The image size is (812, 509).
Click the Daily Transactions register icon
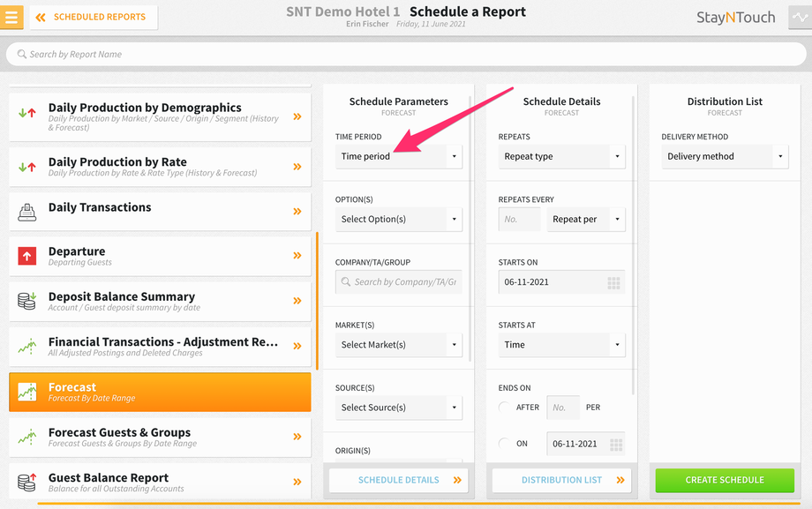(27, 212)
